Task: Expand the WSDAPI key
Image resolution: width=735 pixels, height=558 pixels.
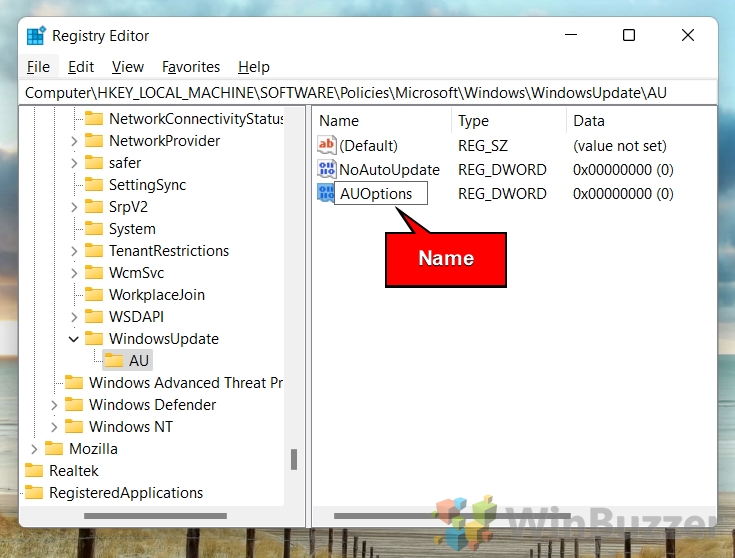Action: pos(74,317)
